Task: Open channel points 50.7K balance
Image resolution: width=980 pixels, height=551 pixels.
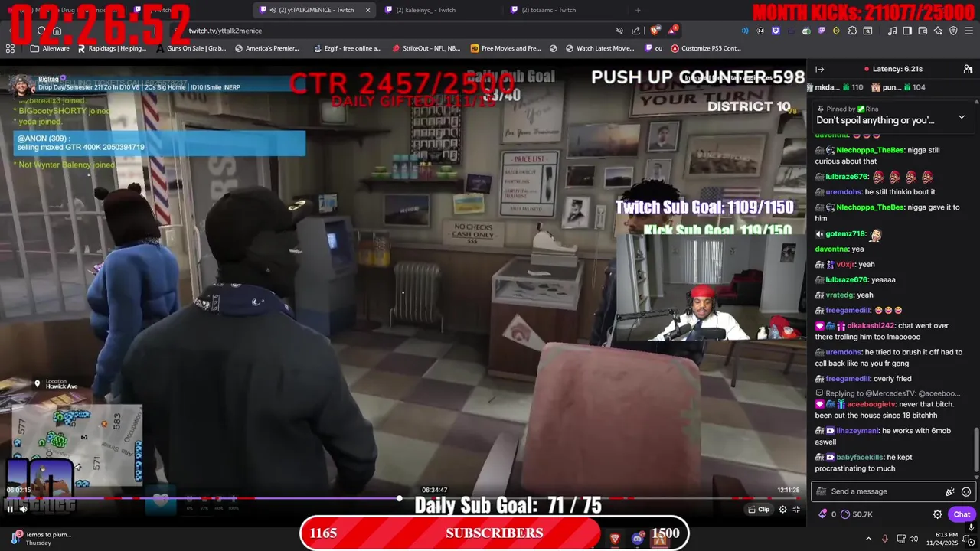Action: point(857,514)
